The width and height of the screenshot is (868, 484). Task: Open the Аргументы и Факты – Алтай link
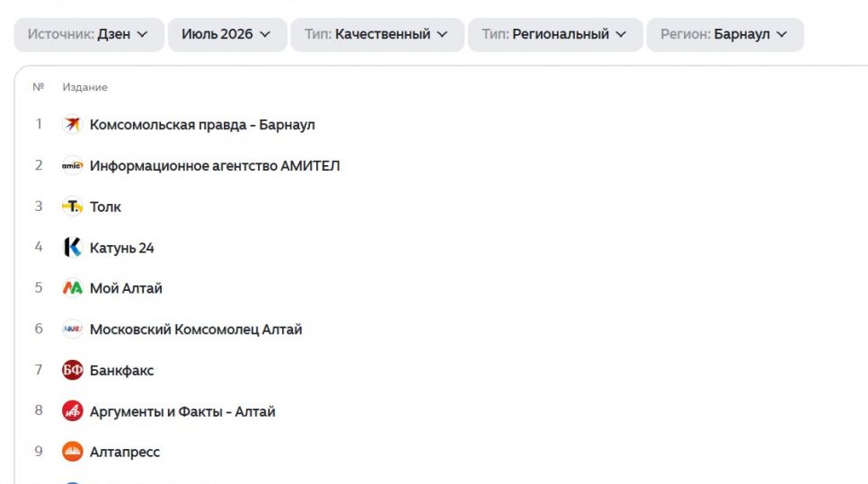182,411
